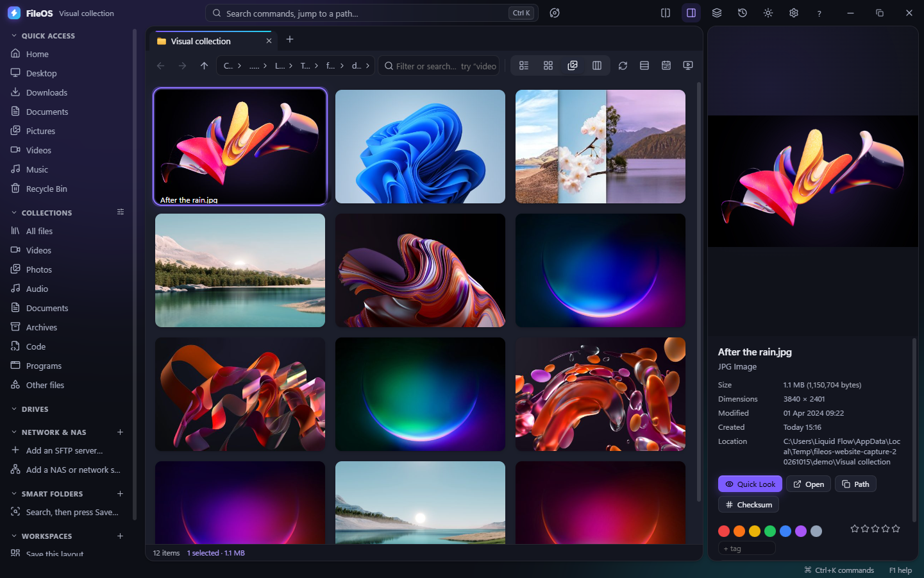Start the slideshow using the monitor play icon
The height and width of the screenshot is (578, 924).
coord(688,65)
